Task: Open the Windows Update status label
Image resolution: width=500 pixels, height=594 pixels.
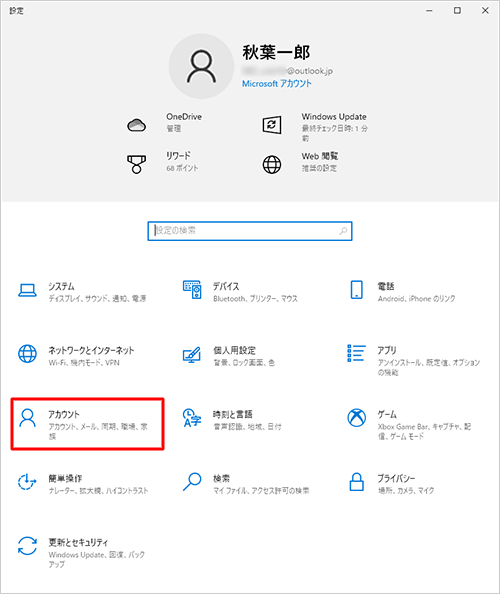Action: pyautogui.click(x=334, y=117)
